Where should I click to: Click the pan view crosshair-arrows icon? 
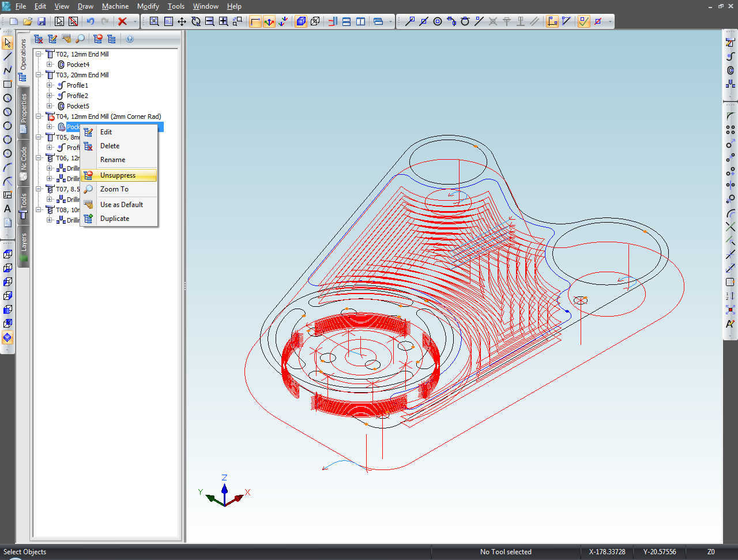(182, 21)
